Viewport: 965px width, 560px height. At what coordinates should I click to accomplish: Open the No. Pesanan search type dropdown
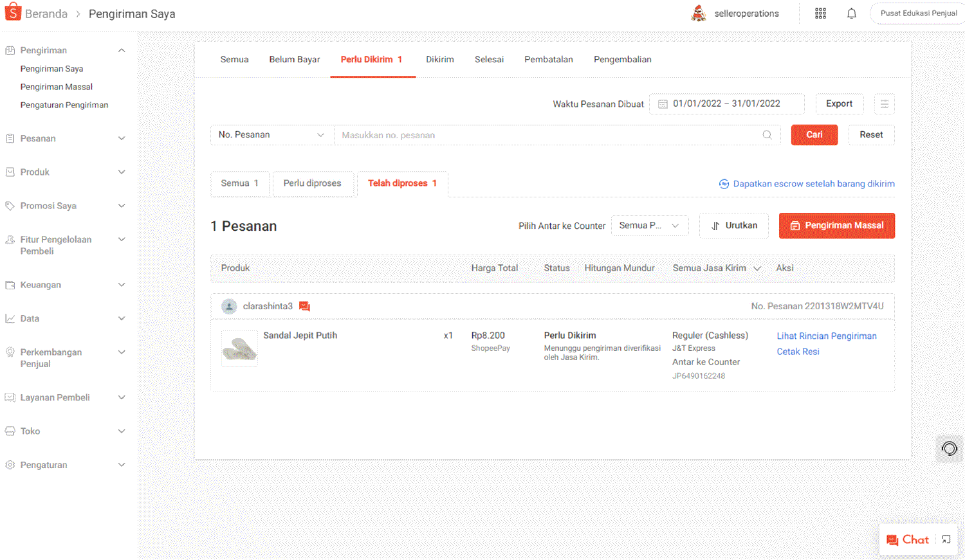[x=271, y=135]
